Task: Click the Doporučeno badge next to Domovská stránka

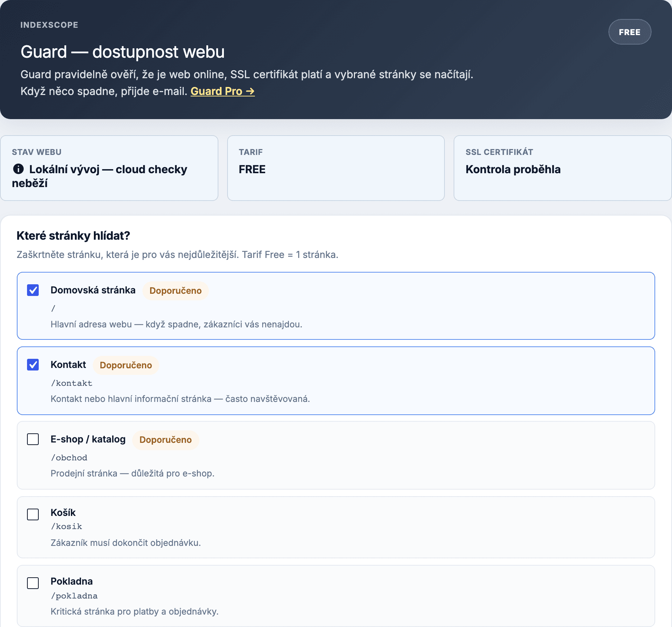Action: (x=175, y=291)
